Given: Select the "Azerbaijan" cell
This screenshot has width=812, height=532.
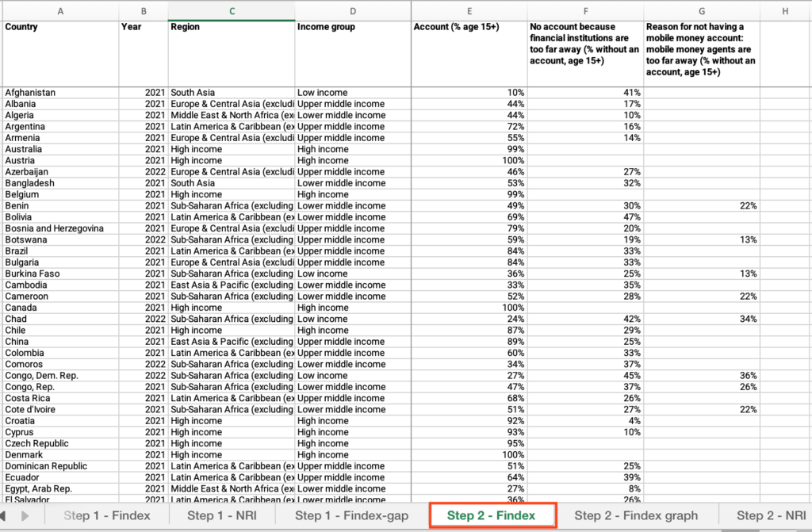Looking at the screenshot, I should pos(60,172).
